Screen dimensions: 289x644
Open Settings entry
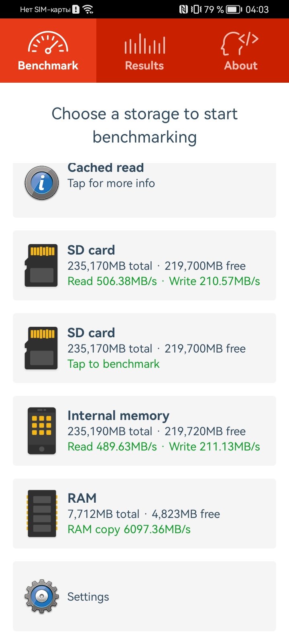tap(144, 596)
